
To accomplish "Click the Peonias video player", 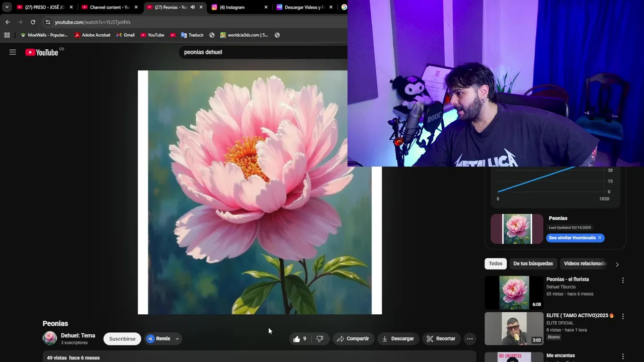I will tap(260, 192).
